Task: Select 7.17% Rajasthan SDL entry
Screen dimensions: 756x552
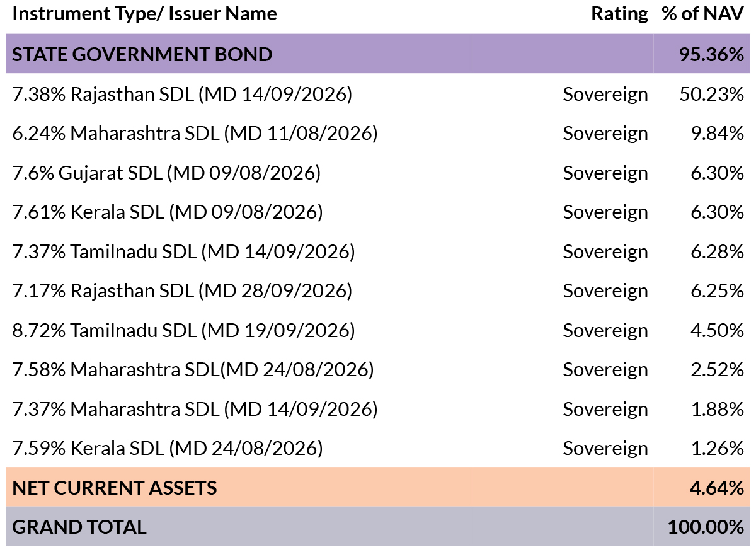Action: click(x=182, y=291)
